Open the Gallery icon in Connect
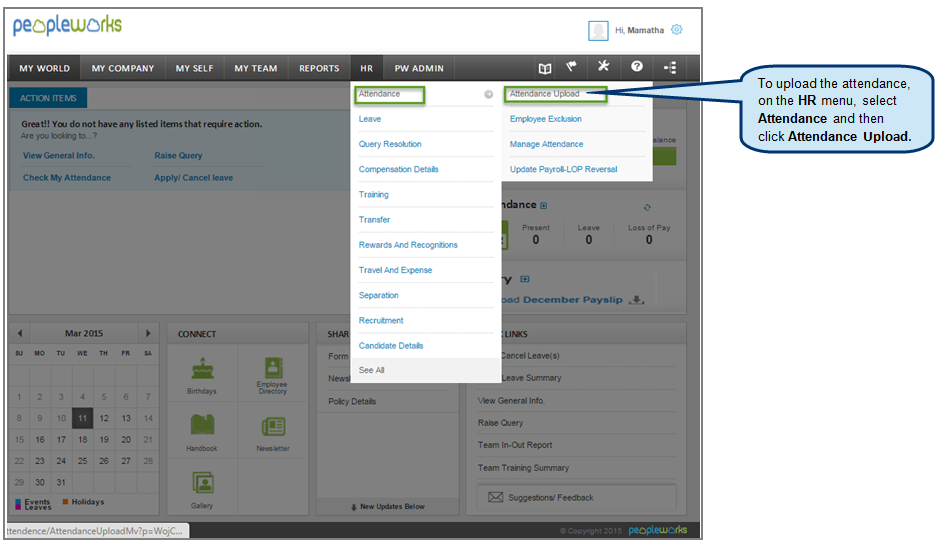 coord(202,483)
